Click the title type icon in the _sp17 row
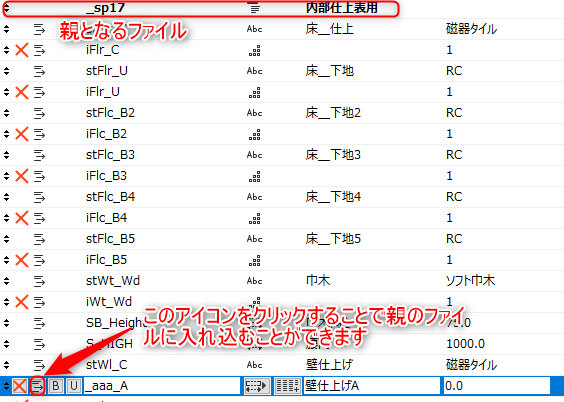 coord(255,8)
